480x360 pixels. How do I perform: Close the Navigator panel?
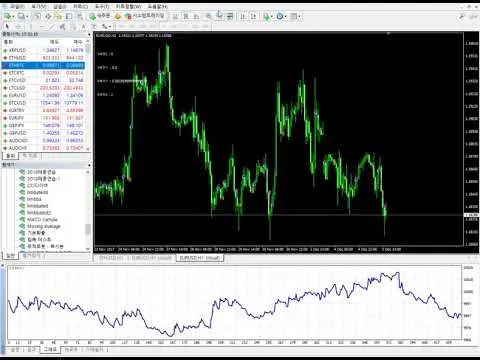click(89, 165)
